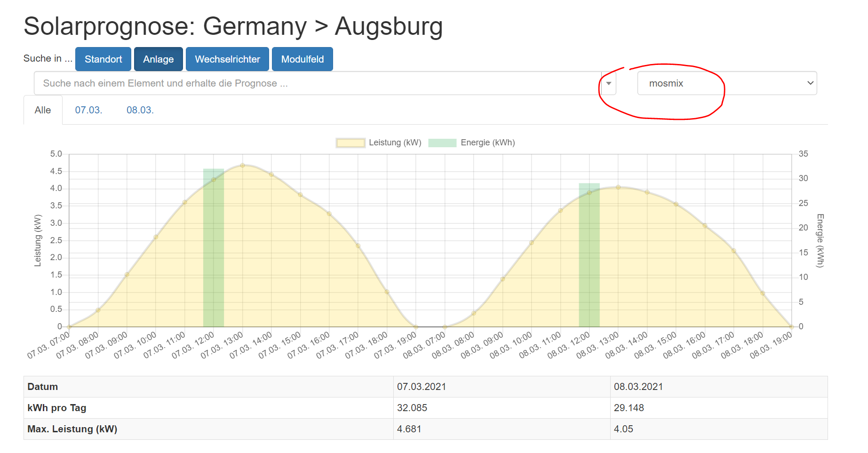Select the peak data point at 07.03. 13:00
Viewport: 868px width, 453px height.
pos(242,165)
